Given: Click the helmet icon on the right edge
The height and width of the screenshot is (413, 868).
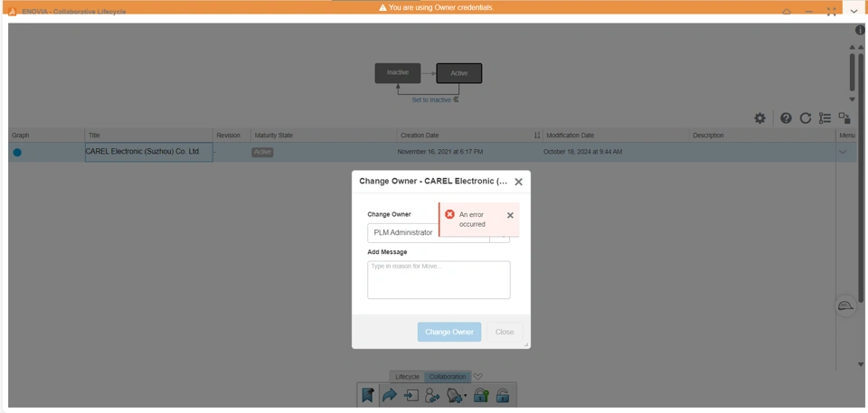Looking at the screenshot, I should 845,306.
